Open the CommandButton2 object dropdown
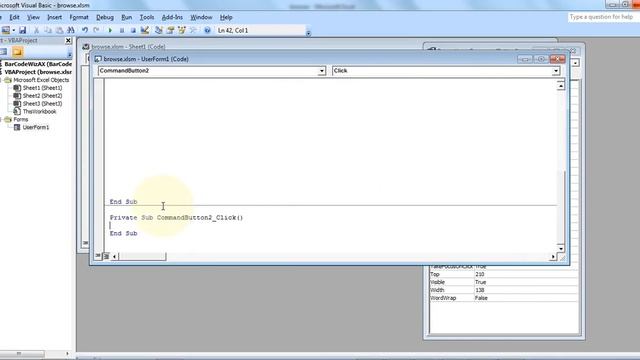The width and height of the screenshot is (640, 360). coord(322,71)
